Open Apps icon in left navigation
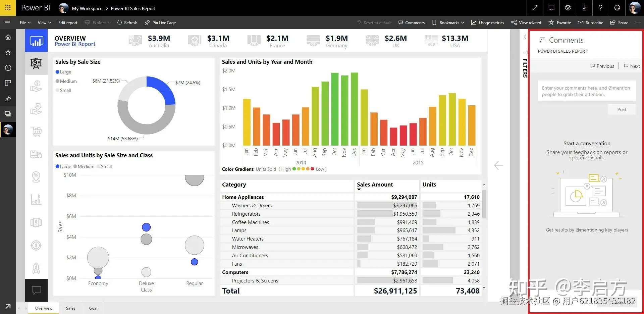Screen dimensions: 644x314 (x=8, y=83)
